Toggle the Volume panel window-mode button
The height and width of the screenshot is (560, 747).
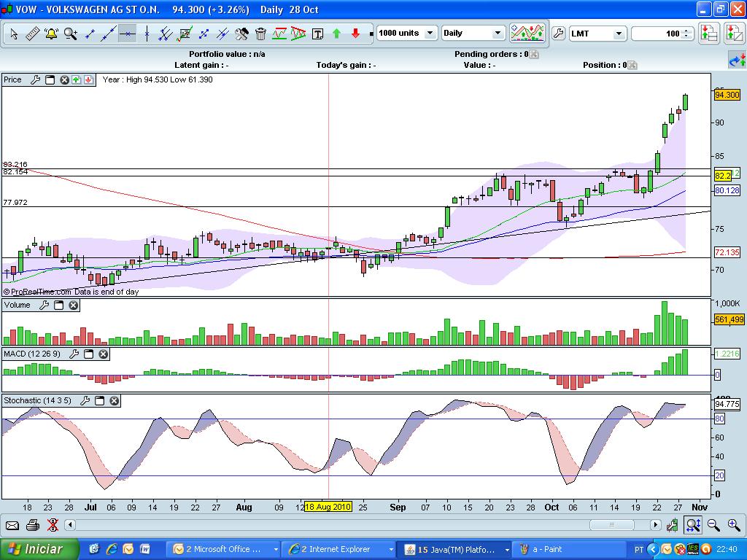click(x=58, y=306)
